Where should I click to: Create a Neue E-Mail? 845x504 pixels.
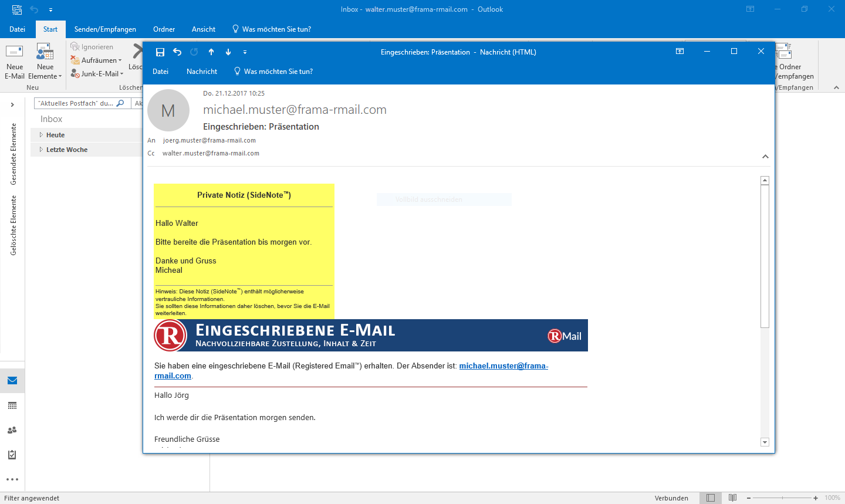(x=15, y=61)
